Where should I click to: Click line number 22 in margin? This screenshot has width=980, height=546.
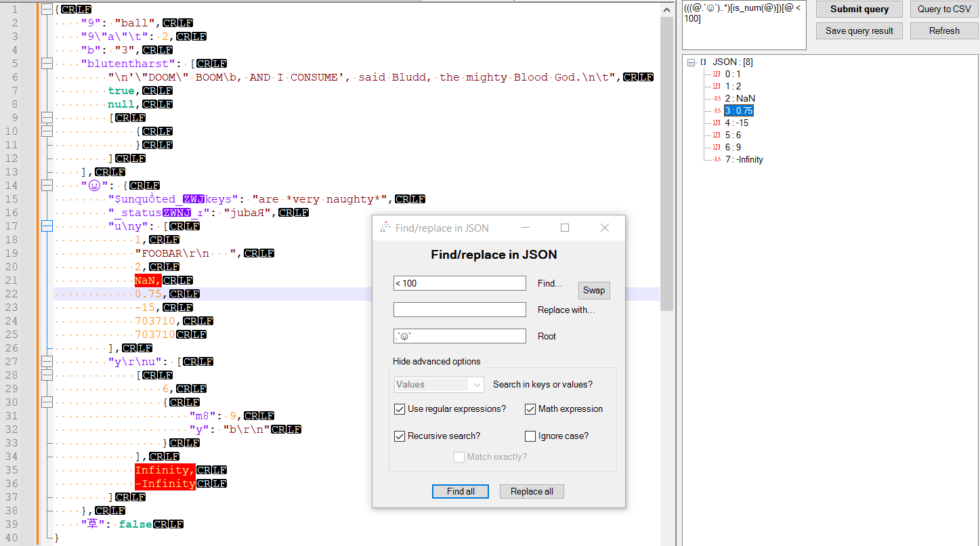pyautogui.click(x=12, y=294)
